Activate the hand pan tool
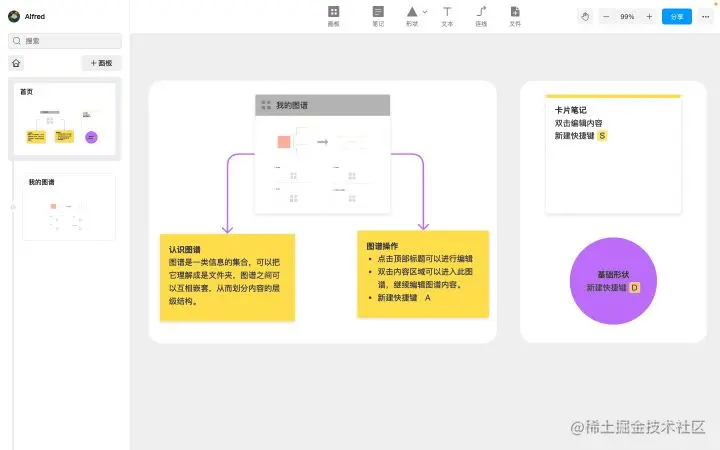This screenshot has height=450, width=720. 585,17
